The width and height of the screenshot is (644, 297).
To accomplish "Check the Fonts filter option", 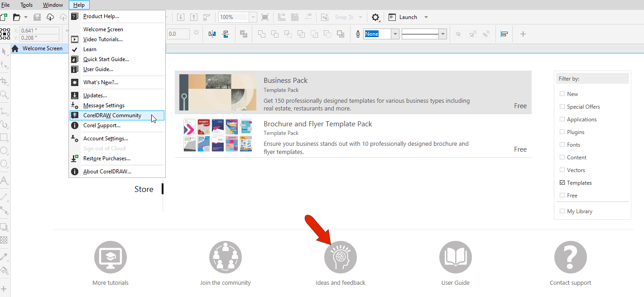I will tap(563, 144).
